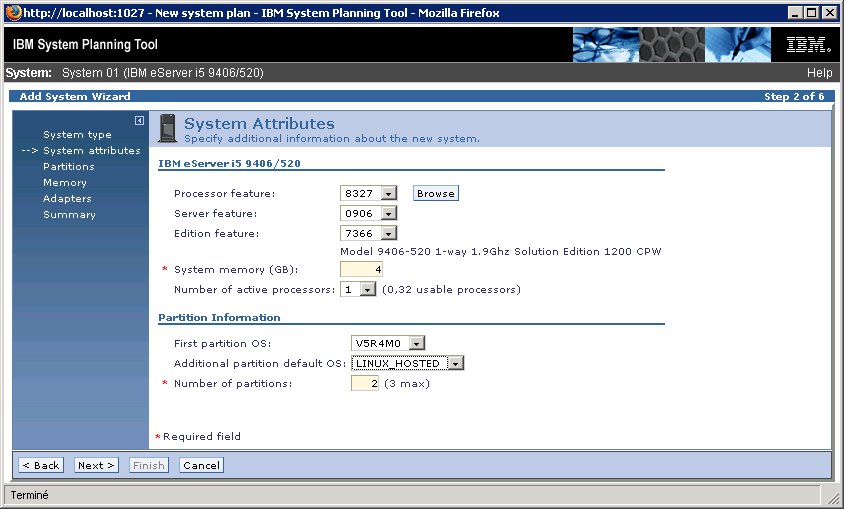Go back with the Back button
The height and width of the screenshot is (509, 844).
[41, 465]
